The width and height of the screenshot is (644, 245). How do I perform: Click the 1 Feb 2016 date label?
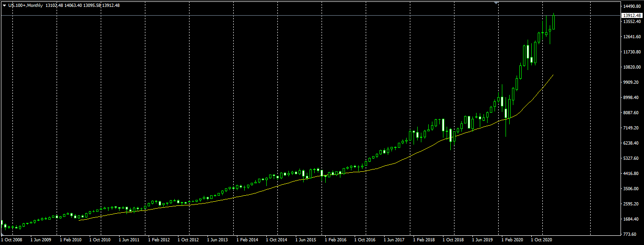point(335,240)
